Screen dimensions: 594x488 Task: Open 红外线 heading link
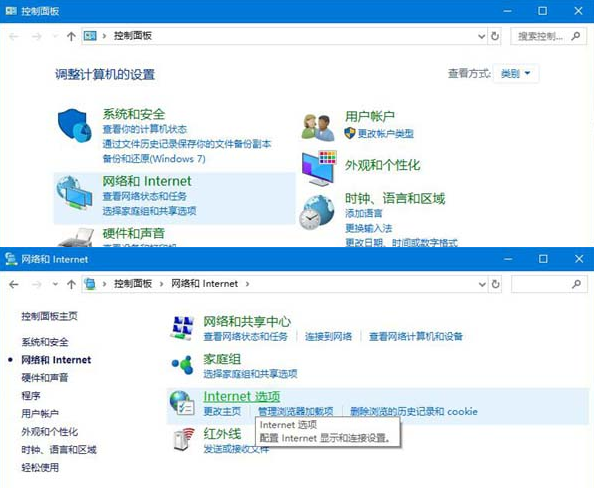tap(222, 433)
